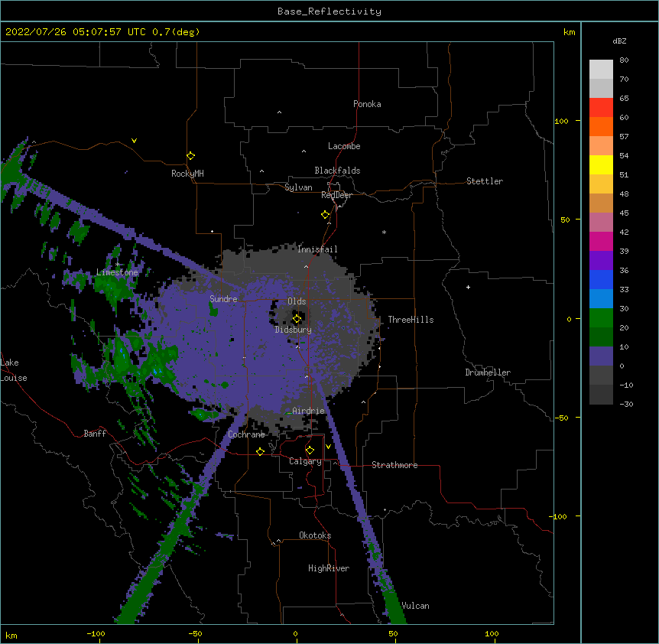The height and width of the screenshot is (644, 659).
Task: Click the Airdrie city label
Action: point(309,411)
